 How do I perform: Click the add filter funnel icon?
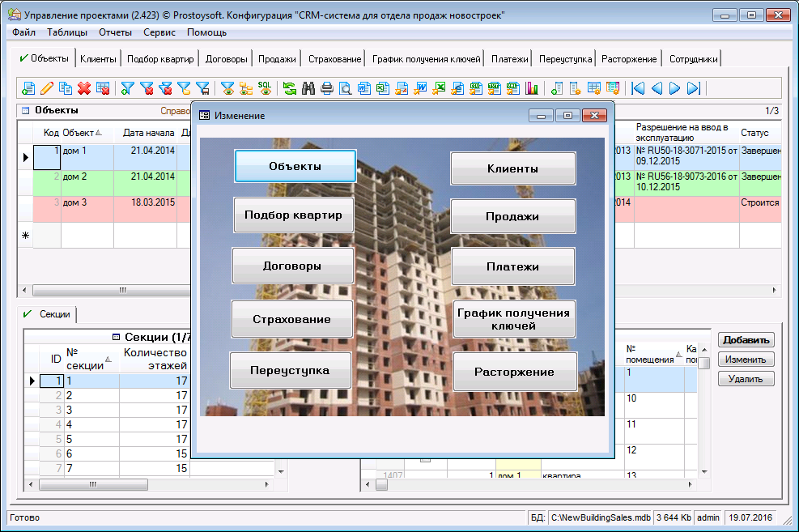(x=127, y=88)
